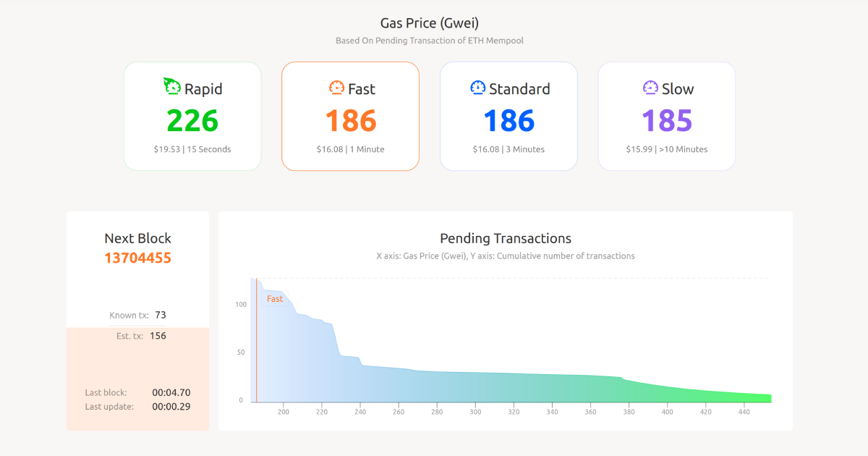Click the $15.99 | >10 Minutes label
The image size is (868, 456).
(666, 149)
